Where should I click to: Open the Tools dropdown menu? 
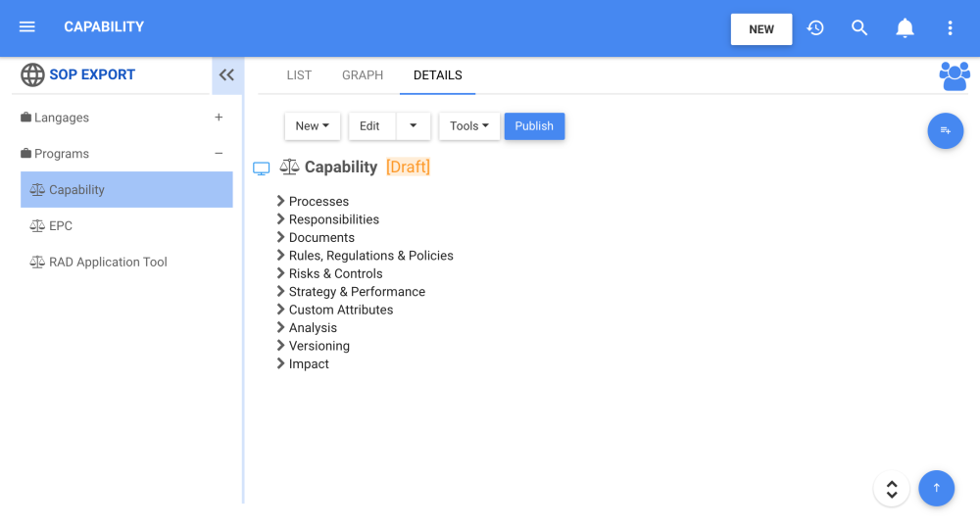point(468,126)
